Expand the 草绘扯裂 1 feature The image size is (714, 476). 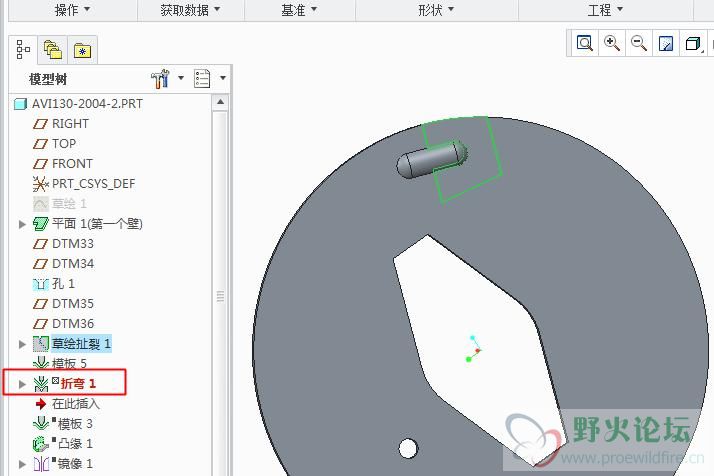click(22, 344)
